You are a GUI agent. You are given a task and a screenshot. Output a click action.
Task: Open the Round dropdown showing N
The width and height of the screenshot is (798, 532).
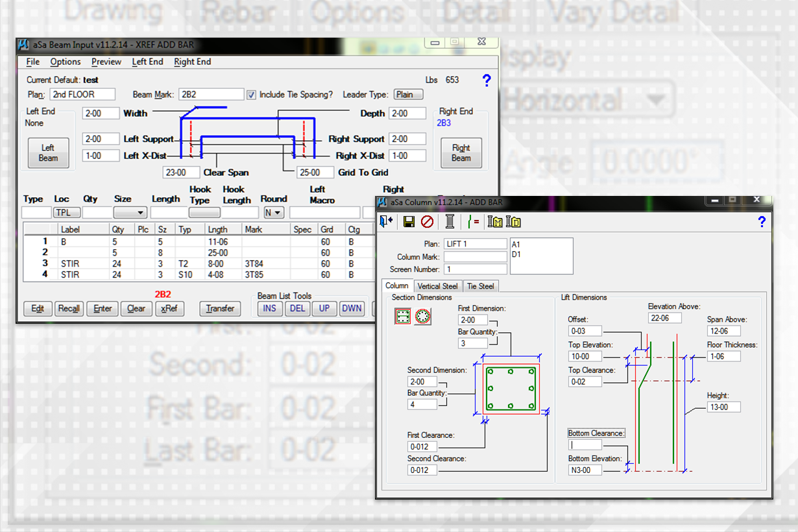pos(274,212)
